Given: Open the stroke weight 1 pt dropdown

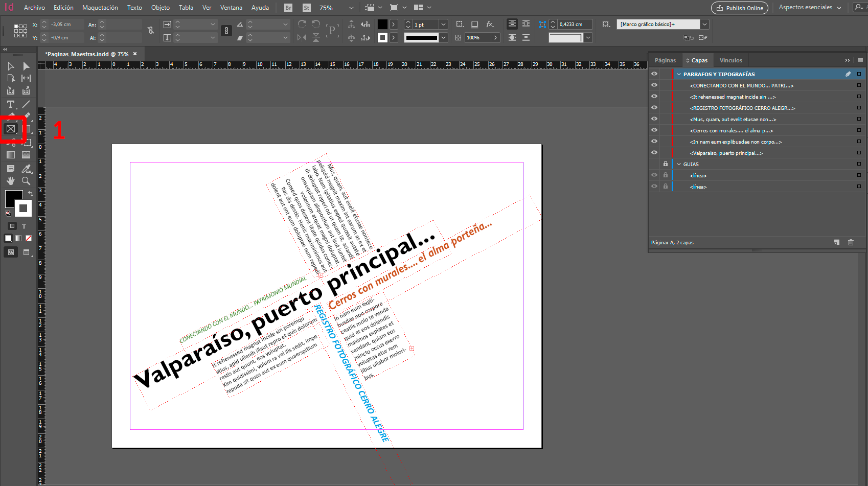Looking at the screenshot, I should (443, 24).
